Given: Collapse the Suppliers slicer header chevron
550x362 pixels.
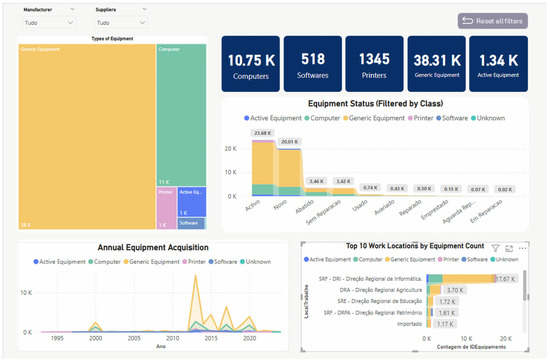Looking at the screenshot, I should tap(144, 9).
